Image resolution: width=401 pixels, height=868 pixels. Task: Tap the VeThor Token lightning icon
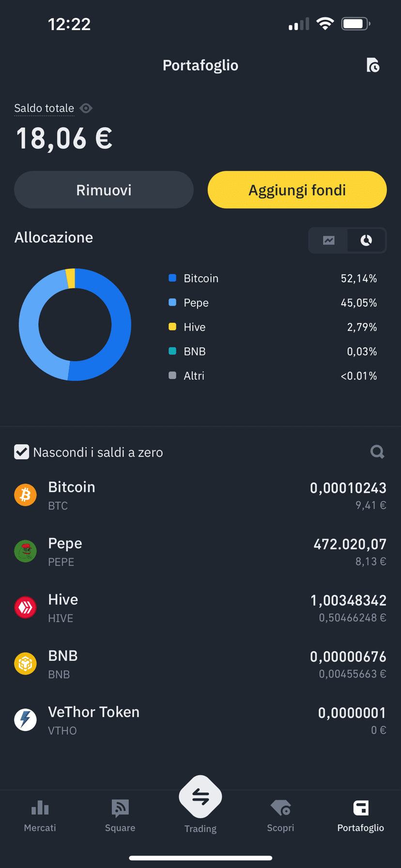[x=26, y=720]
